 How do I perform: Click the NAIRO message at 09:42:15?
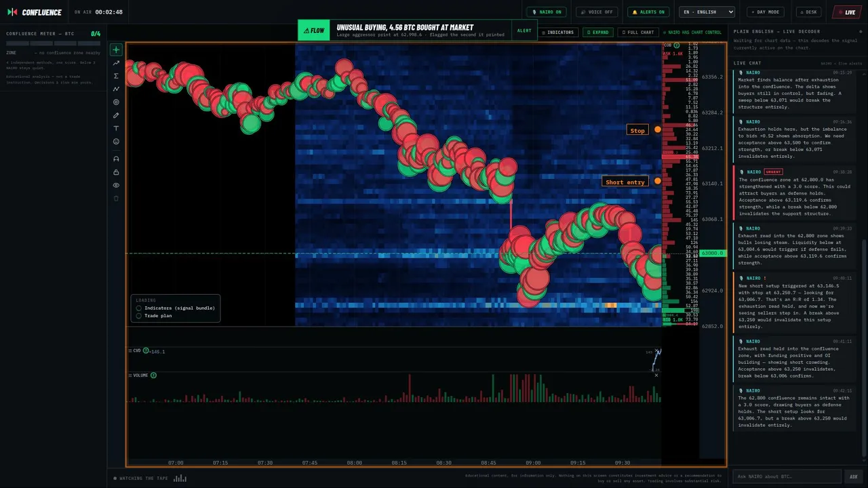pyautogui.click(x=793, y=407)
